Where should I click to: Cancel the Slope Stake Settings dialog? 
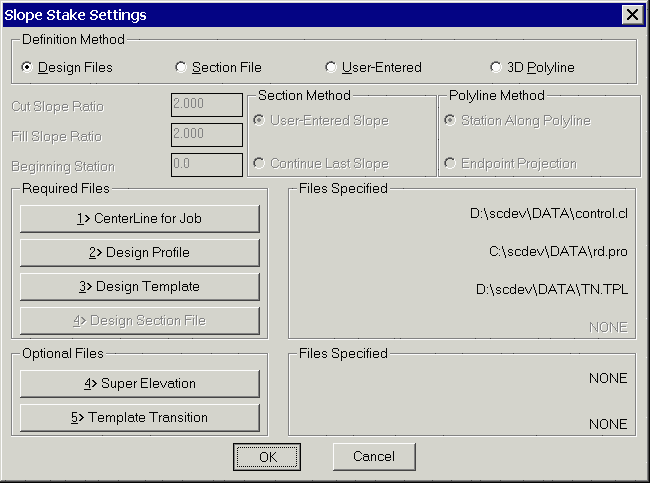[374, 456]
